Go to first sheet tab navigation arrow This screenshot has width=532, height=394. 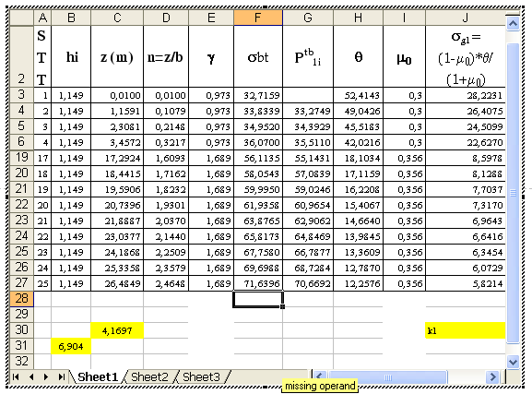16,377
